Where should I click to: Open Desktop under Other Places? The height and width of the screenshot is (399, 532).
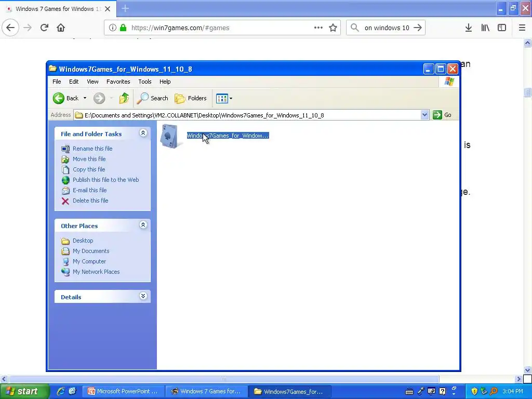tap(83, 241)
